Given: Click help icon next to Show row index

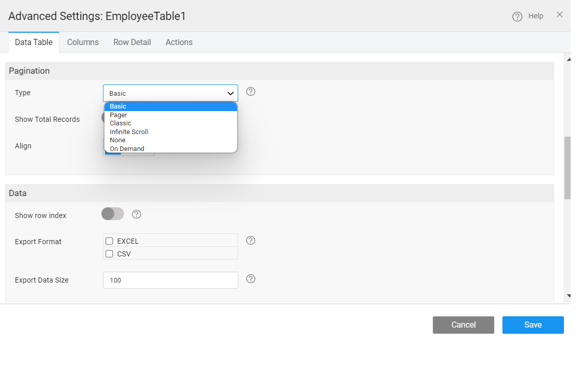Looking at the screenshot, I should [x=136, y=214].
